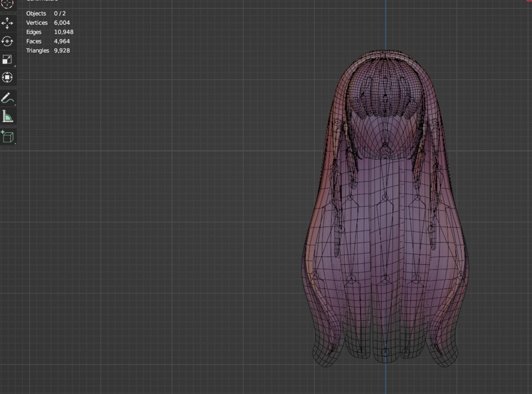Click the Objects count statistic

pyautogui.click(x=46, y=14)
